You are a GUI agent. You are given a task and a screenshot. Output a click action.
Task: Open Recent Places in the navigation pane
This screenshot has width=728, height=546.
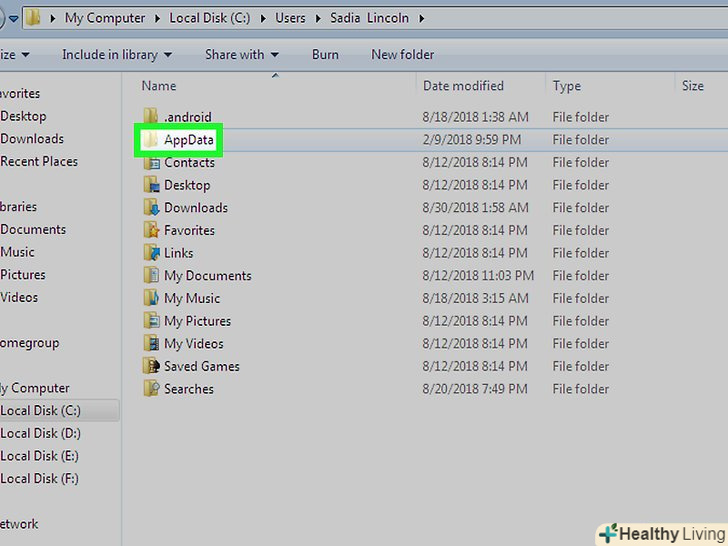click(x=39, y=162)
